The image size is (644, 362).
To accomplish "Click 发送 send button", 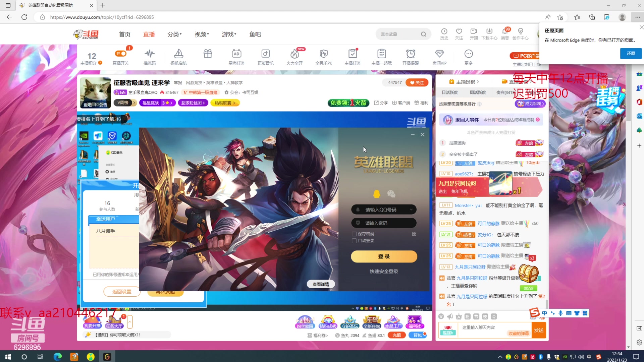I will coord(539,330).
